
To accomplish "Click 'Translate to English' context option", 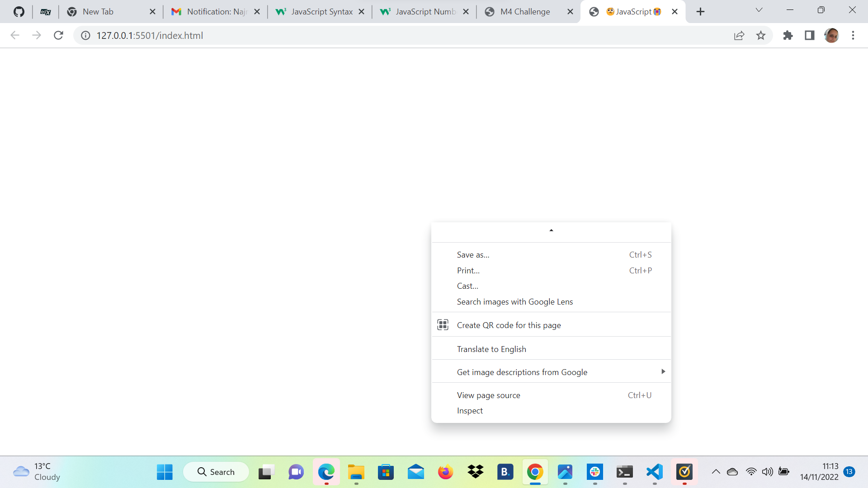I will point(491,348).
